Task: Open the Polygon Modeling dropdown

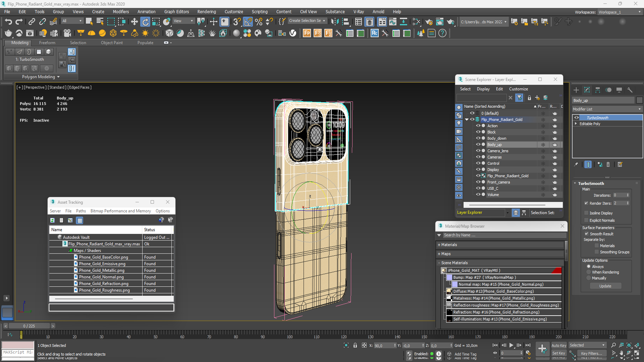Action: click(41, 77)
